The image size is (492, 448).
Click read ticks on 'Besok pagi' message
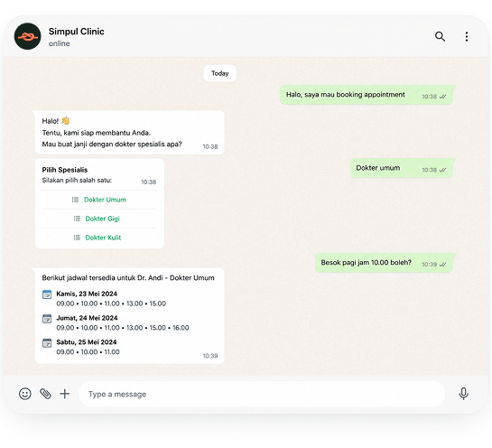coord(442,265)
